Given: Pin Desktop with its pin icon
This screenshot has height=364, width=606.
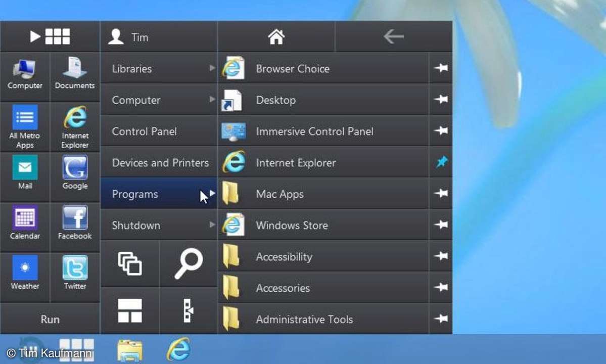Looking at the screenshot, I should point(441,100).
